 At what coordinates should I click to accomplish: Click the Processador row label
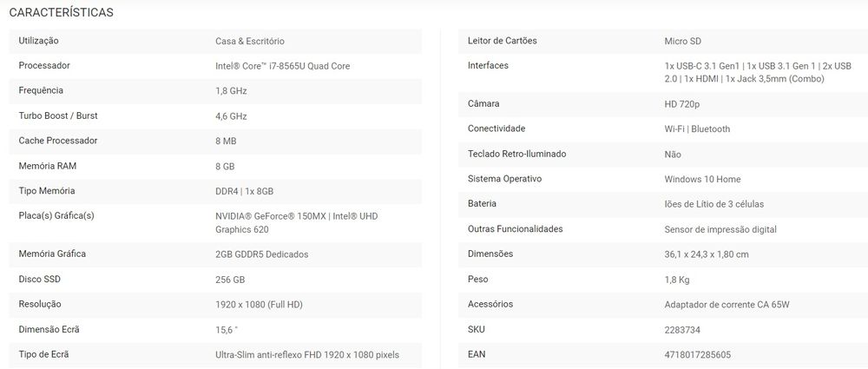[x=44, y=66]
